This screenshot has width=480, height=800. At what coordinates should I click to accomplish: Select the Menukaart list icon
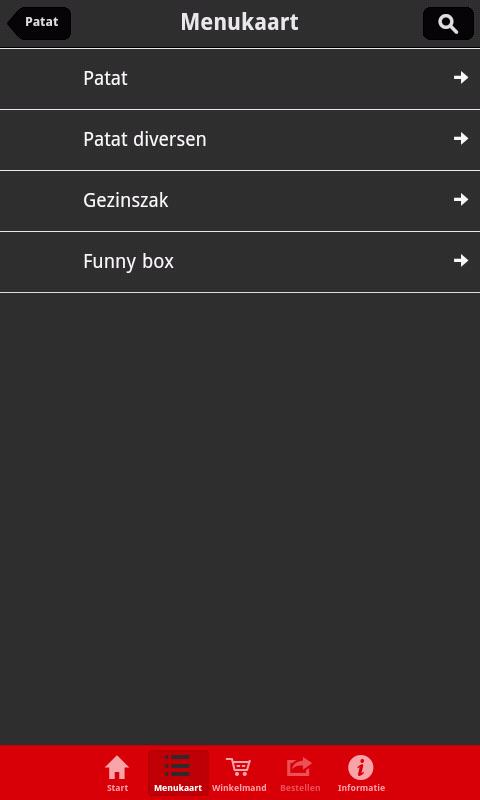point(178,766)
